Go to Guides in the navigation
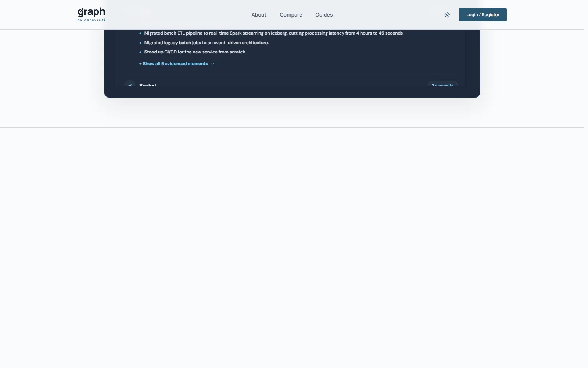 (324, 15)
